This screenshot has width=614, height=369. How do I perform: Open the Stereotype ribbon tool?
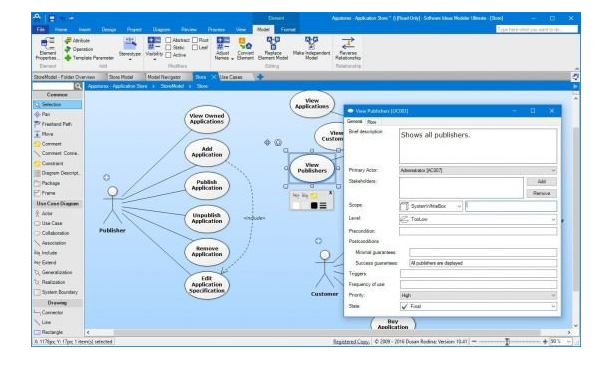point(130,49)
